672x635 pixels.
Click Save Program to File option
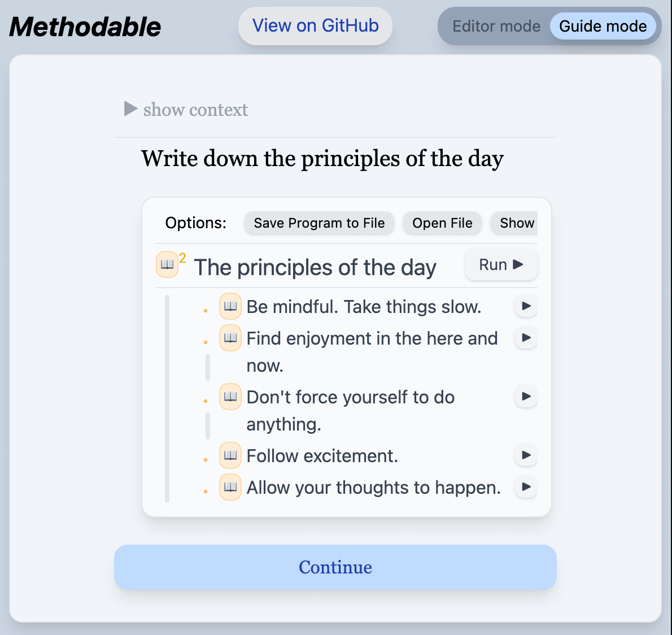(319, 223)
